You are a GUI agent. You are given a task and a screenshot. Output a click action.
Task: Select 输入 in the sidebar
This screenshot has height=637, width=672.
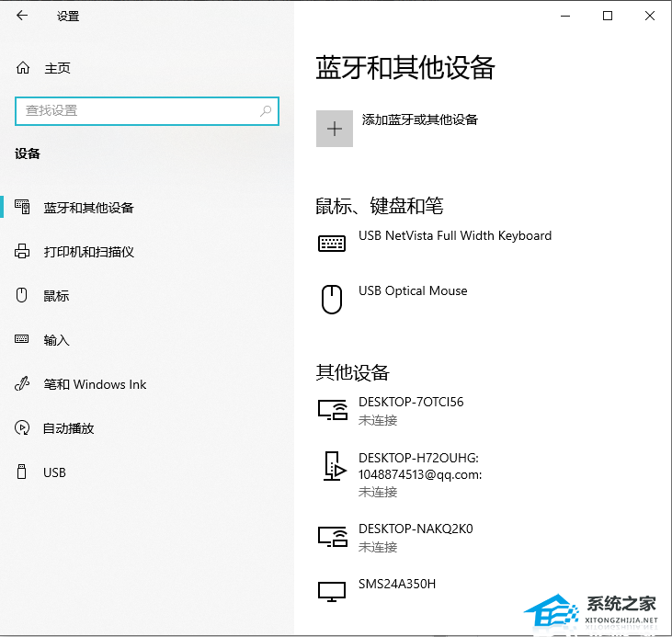tap(56, 340)
